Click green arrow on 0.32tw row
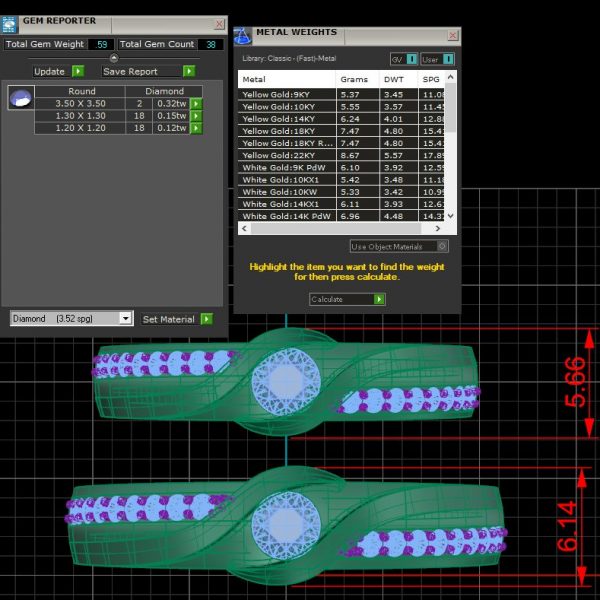The height and width of the screenshot is (600, 600). click(196, 103)
